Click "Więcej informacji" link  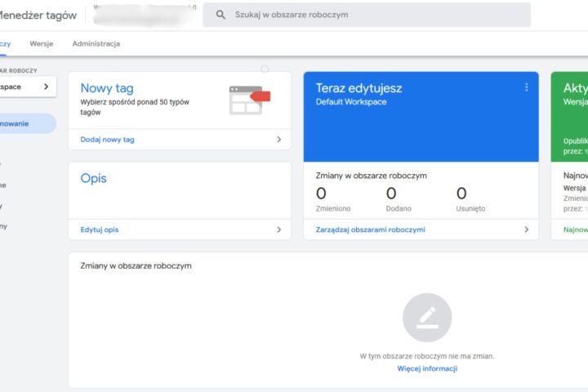pyautogui.click(x=427, y=368)
